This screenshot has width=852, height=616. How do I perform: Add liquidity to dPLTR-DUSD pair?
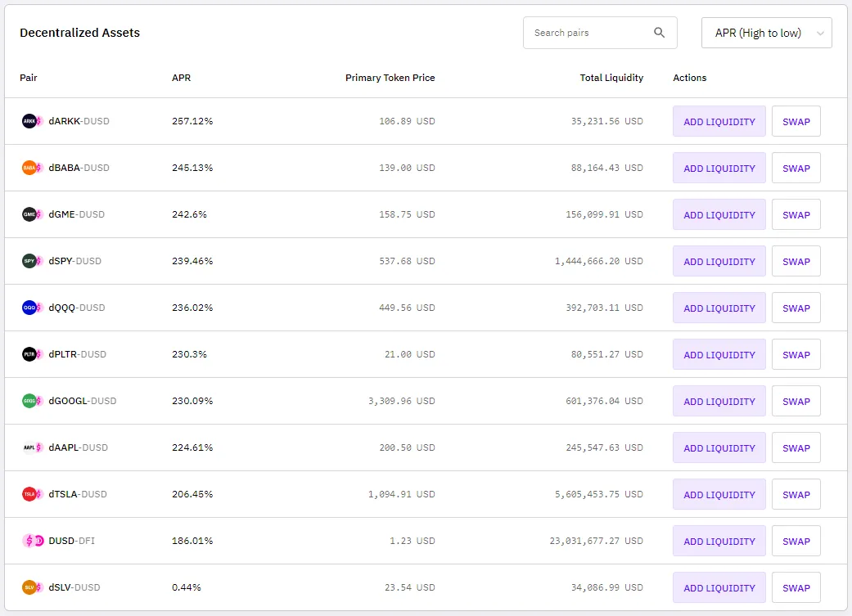coord(719,355)
